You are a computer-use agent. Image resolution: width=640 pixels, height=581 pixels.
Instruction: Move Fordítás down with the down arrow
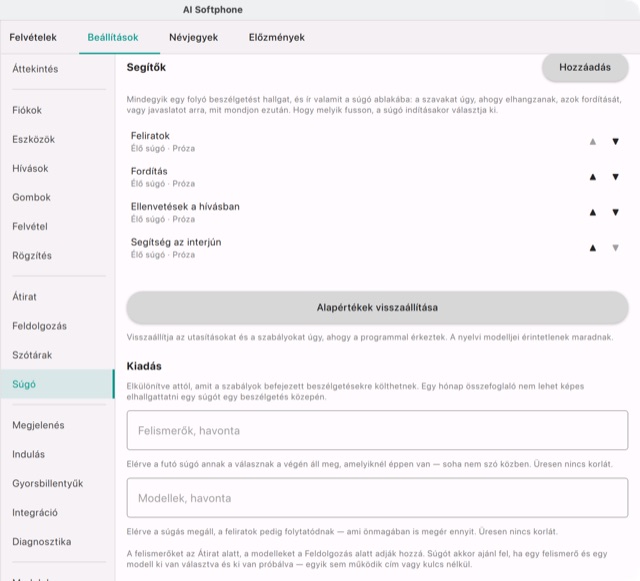[615, 177]
